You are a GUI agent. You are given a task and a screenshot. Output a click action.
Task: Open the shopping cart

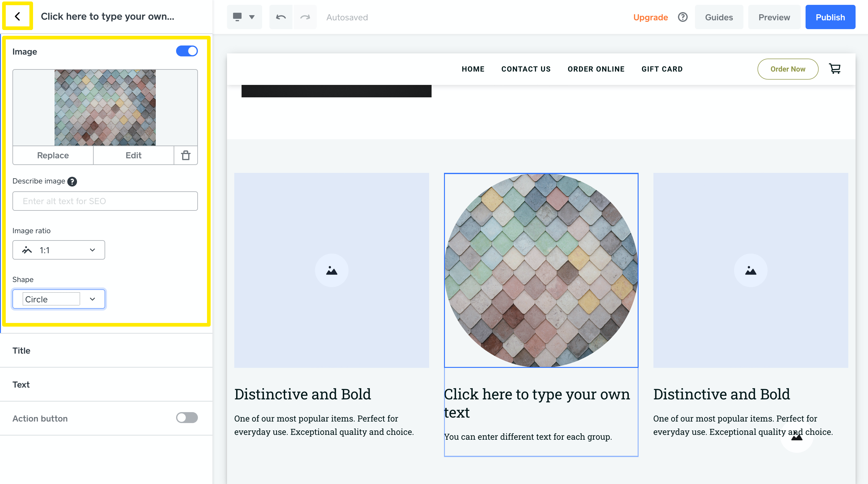point(835,69)
